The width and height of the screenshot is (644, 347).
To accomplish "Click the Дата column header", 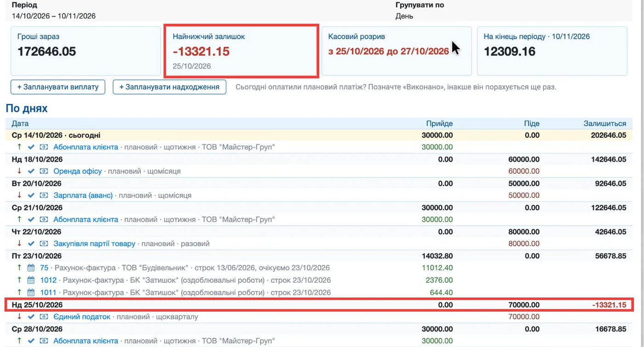I will tap(20, 124).
